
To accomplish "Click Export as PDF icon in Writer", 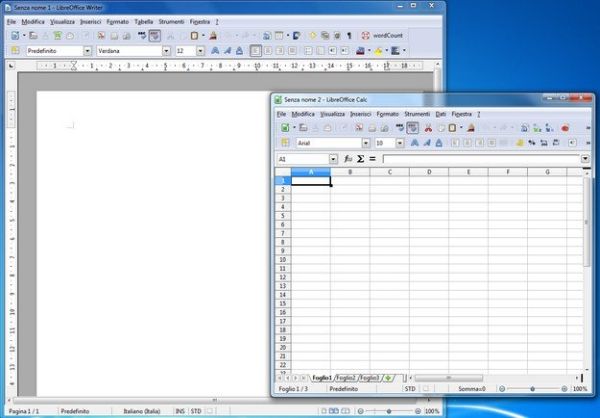I will point(101,36).
